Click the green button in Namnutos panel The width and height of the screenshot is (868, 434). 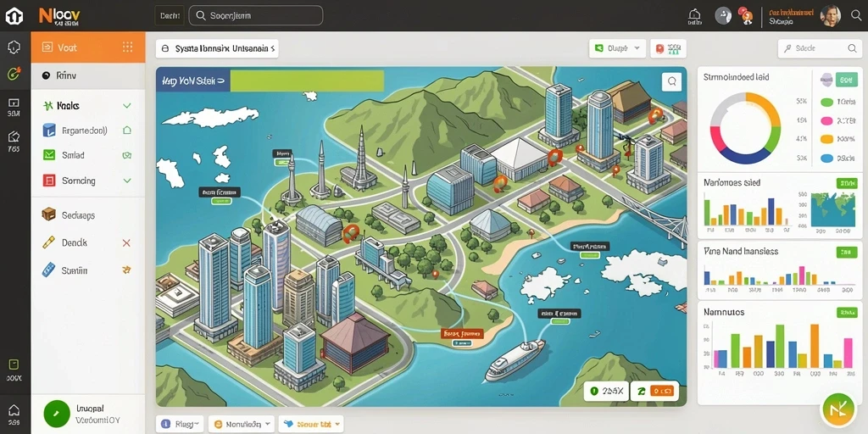847,312
